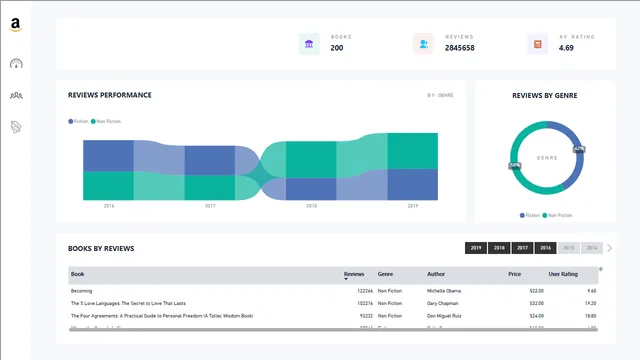Click the horizontal scrollbar under books table
The height and width of the screenshot is (360, 640).
333,329
